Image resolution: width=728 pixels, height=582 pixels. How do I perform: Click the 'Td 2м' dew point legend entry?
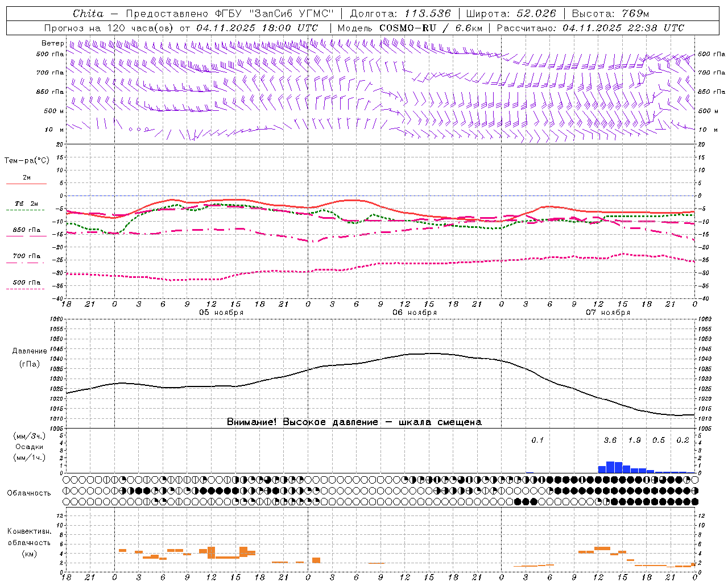27,203
